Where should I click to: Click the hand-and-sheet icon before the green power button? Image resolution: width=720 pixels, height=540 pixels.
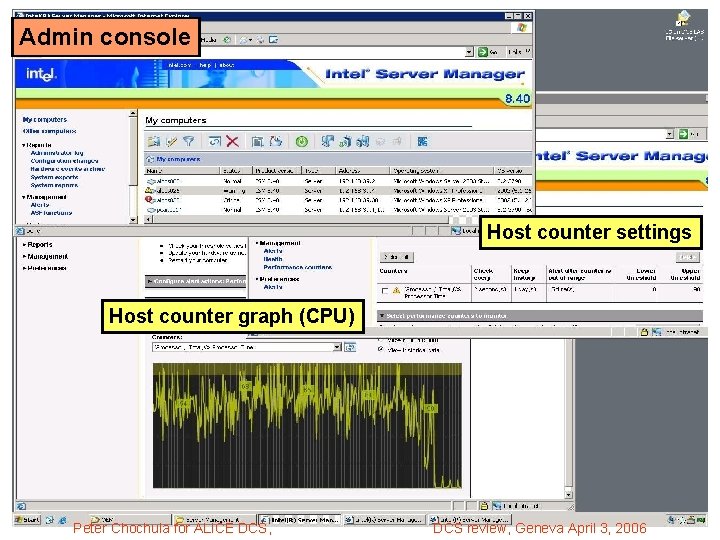[x=276, y=141]
